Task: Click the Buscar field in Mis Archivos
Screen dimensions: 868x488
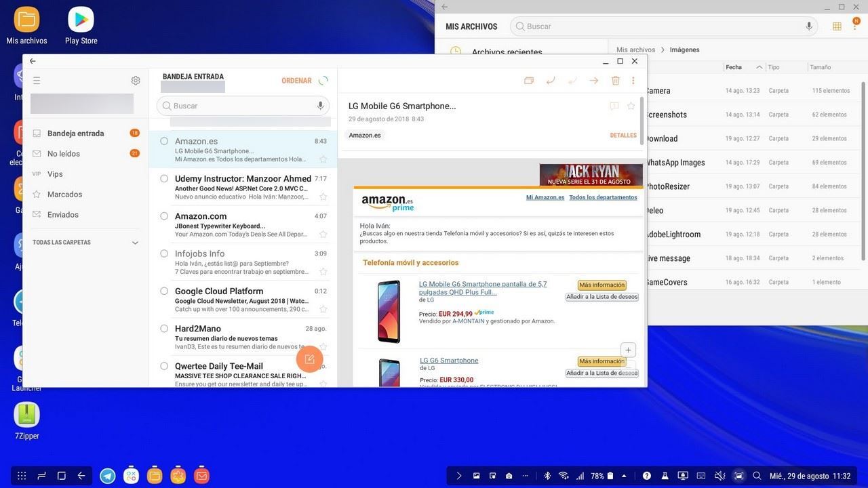Action: (x=664, y=26)
